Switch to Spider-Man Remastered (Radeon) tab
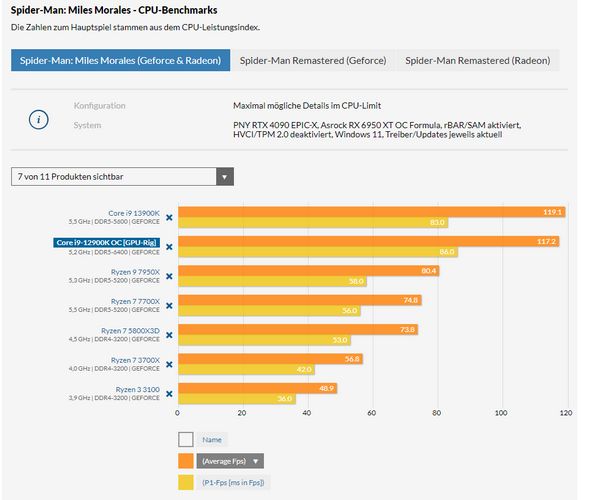This screenshot has height=500, width=589. [477, 60]
